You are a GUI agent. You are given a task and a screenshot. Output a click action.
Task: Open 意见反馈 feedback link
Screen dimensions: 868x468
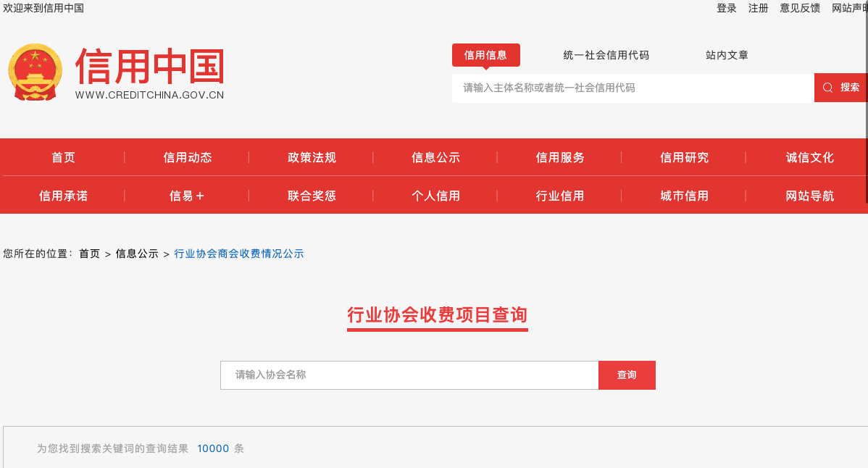800,8
